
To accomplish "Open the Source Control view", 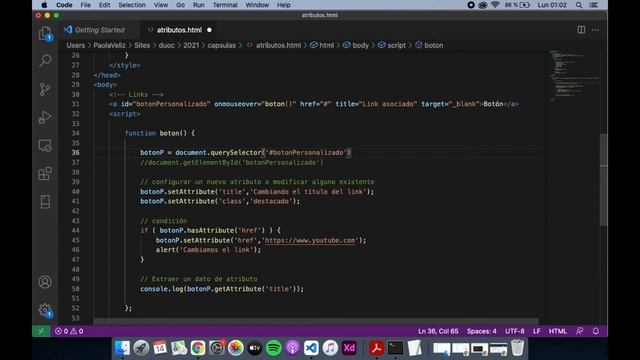I will coord(45,89).
